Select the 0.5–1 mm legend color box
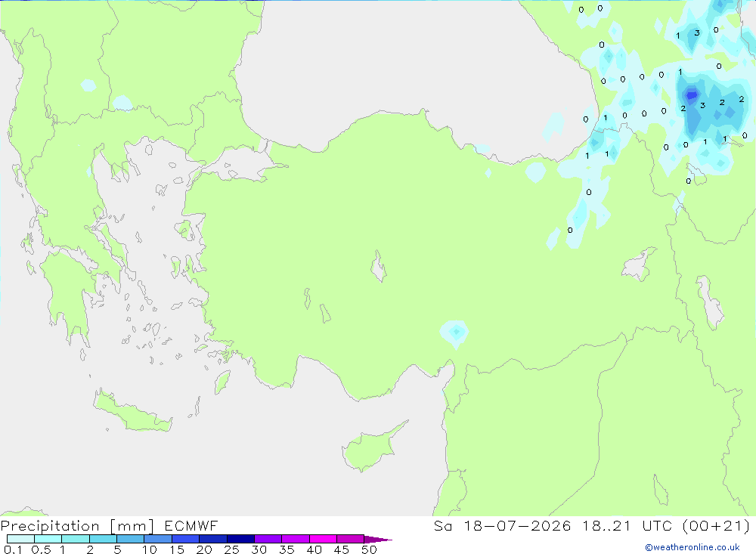This screenshot has height=554, width=756. [48, 539]
